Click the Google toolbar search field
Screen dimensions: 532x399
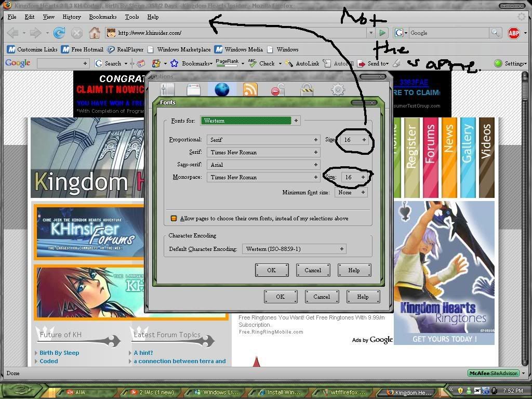click(x=63, y=63)
